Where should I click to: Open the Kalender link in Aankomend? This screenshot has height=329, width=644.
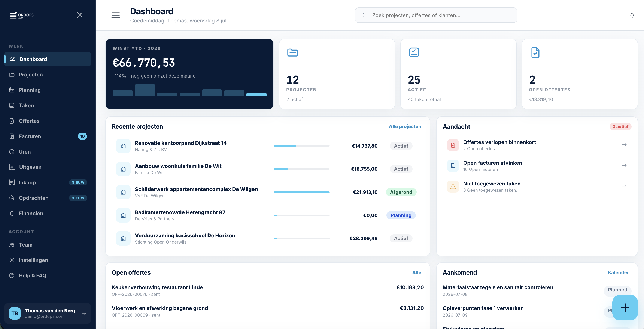pyautogui.click(x=618, y=272)
